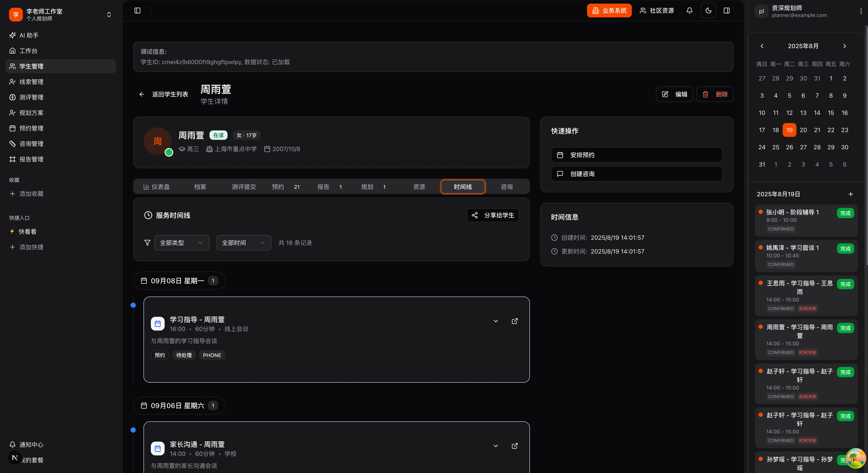Screen dimensions: 868x473
Task: Select August 26 in the mini calendar
Action: click(x=790, y=147)
